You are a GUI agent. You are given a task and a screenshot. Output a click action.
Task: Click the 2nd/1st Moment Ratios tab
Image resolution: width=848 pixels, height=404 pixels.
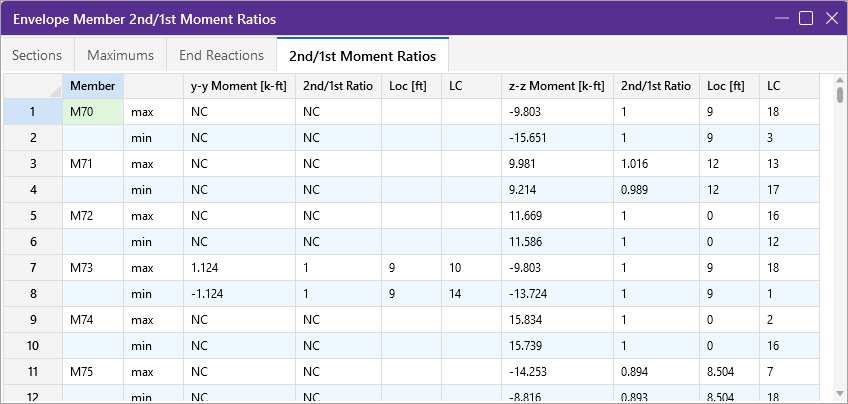pos(363,55)
